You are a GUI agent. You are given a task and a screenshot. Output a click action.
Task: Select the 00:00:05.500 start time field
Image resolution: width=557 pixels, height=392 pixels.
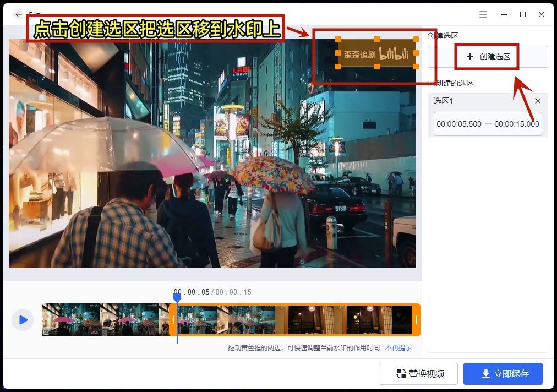click(459, 124)
